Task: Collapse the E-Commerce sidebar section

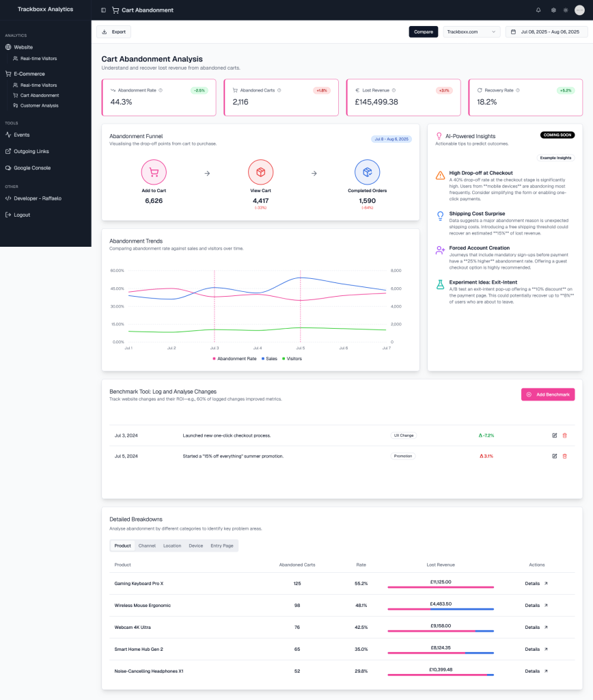Action: point(30,74)
